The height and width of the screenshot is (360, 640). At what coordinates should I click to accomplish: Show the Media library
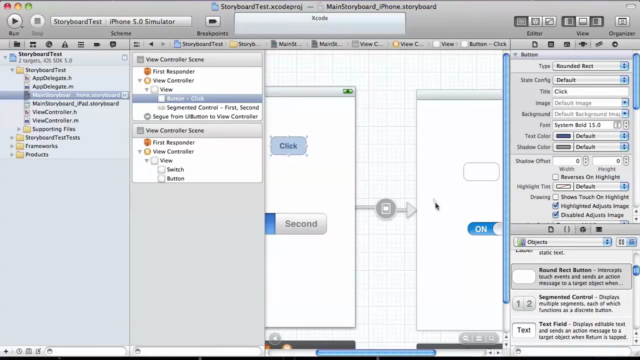pos(599,229)
